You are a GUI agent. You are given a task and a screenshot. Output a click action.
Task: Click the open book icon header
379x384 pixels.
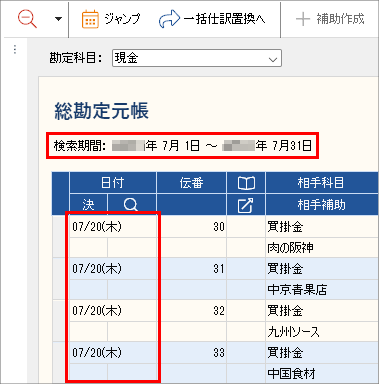246,183
